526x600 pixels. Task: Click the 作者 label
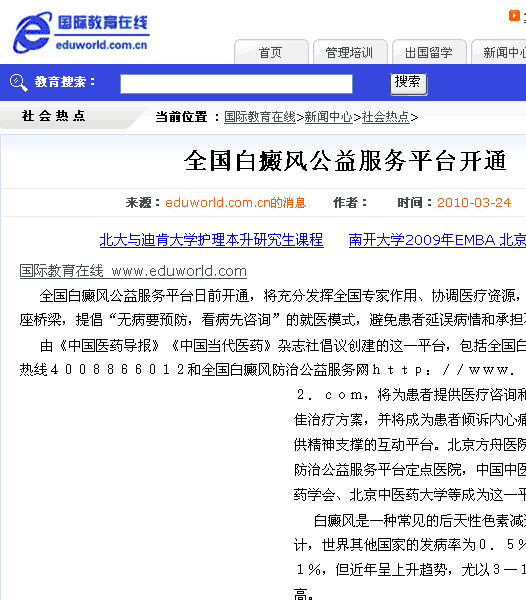click(x=350, y=202)
